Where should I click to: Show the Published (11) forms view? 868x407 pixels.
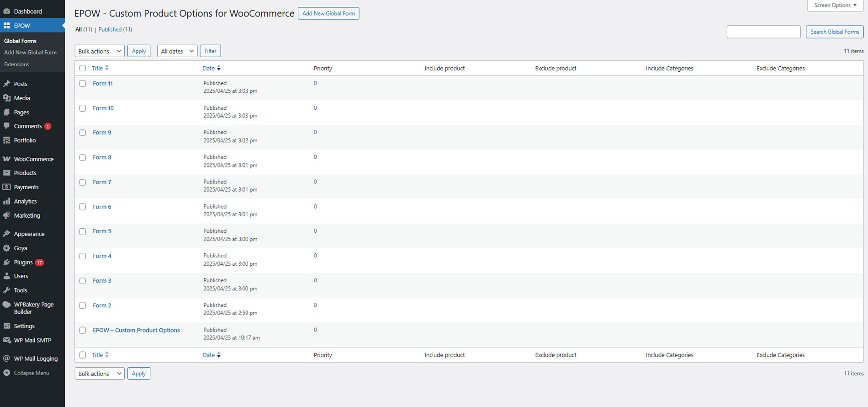coord(115,29)
